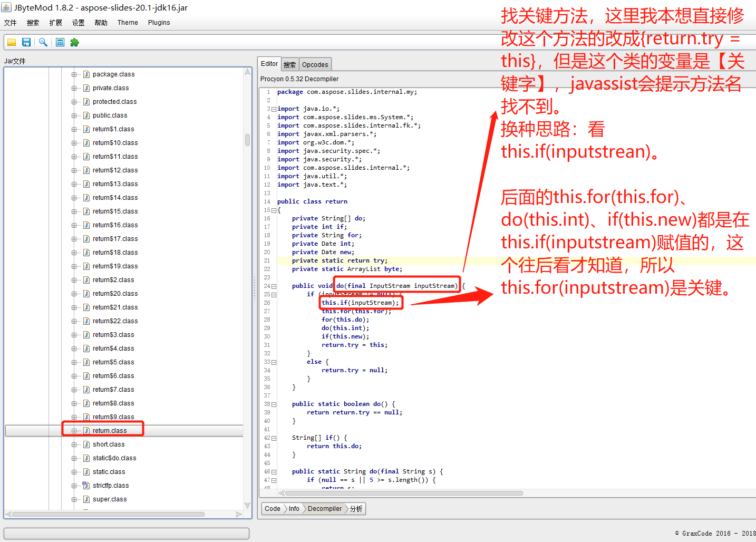Click the save floppy disk icon
The height and width of the screenshot is (542, 756).
[26, 42]
